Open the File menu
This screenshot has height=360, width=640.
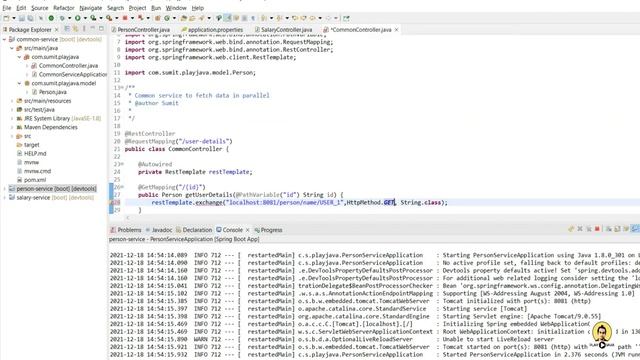7,8
